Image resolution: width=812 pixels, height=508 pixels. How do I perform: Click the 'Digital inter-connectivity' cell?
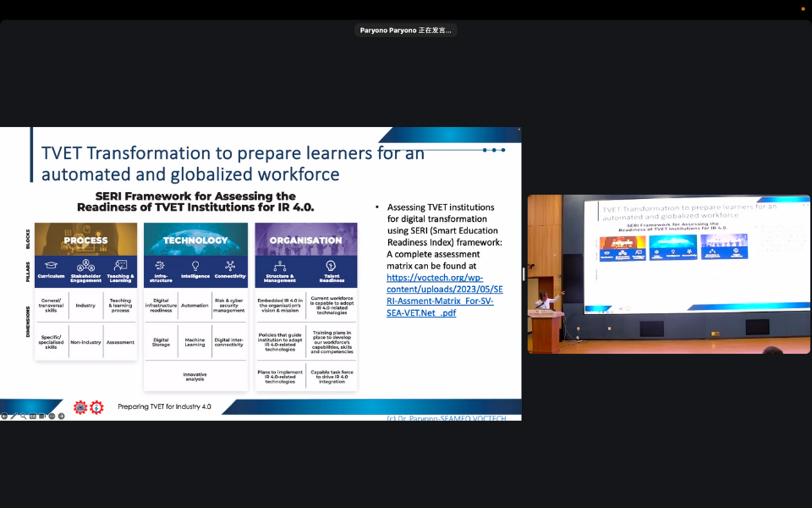click(229, 342)
